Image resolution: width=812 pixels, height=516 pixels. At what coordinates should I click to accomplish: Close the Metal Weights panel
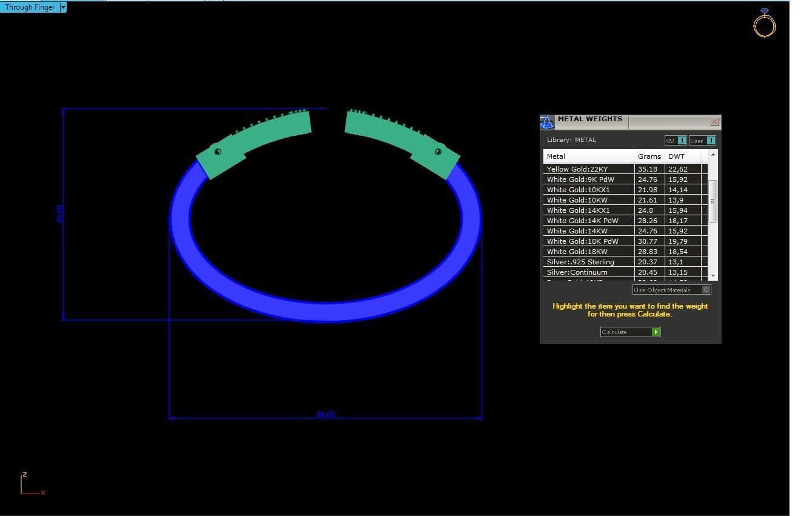[714, 122]
